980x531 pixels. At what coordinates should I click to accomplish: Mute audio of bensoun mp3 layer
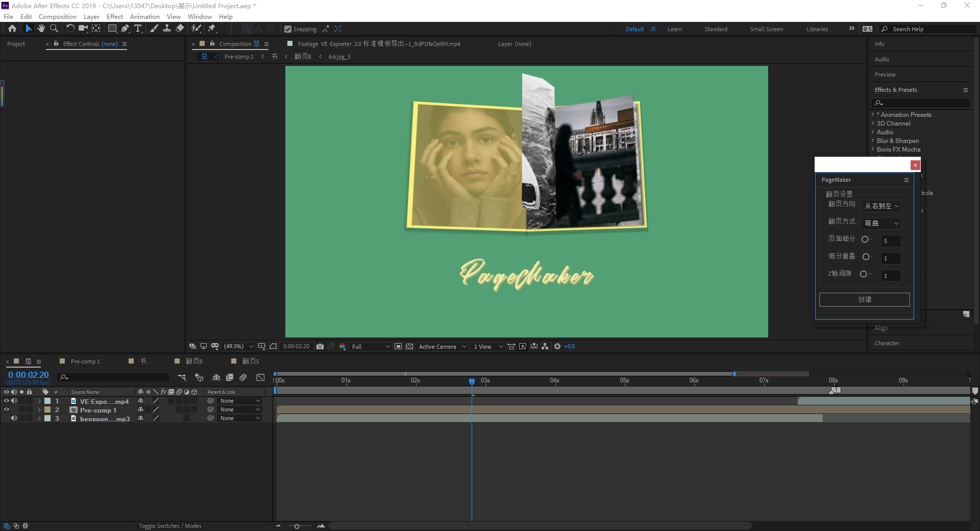click(x=14, y=418)
